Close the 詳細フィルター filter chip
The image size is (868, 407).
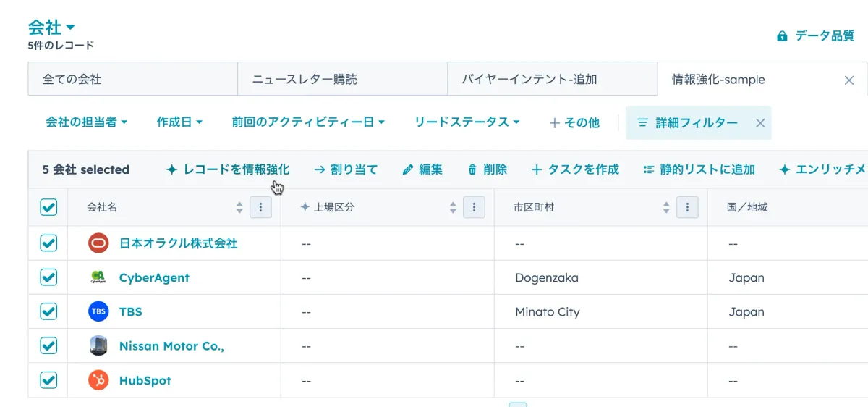(x=760, y=123)
